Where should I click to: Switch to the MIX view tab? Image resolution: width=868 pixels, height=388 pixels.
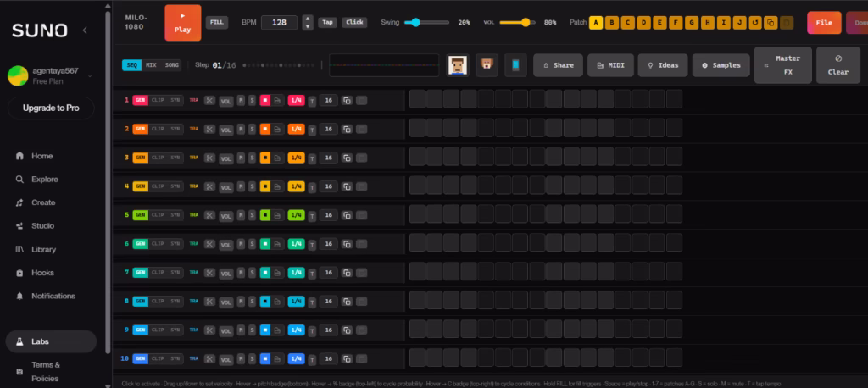[151, 65]
